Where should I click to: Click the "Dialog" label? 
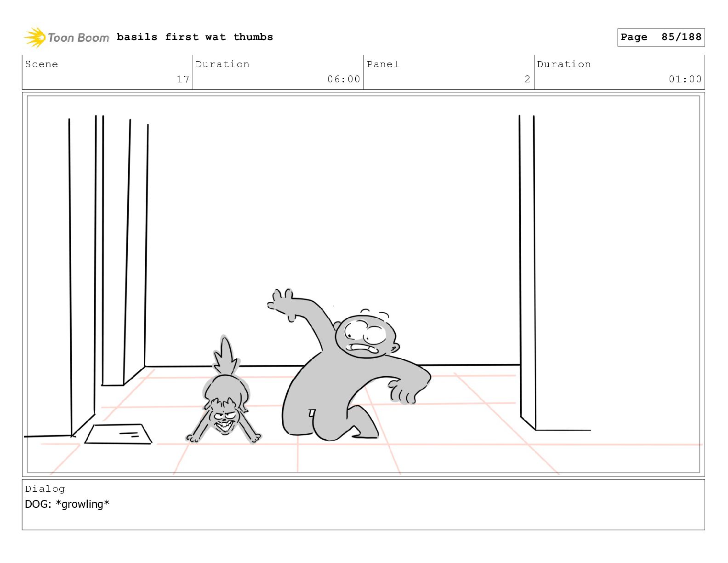click(x=45, y=488)
